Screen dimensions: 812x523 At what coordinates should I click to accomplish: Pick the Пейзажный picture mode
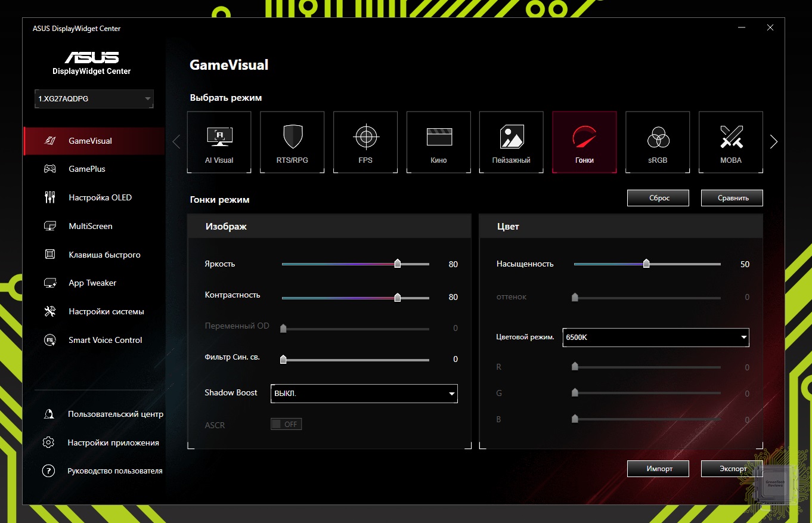[512, 142]
